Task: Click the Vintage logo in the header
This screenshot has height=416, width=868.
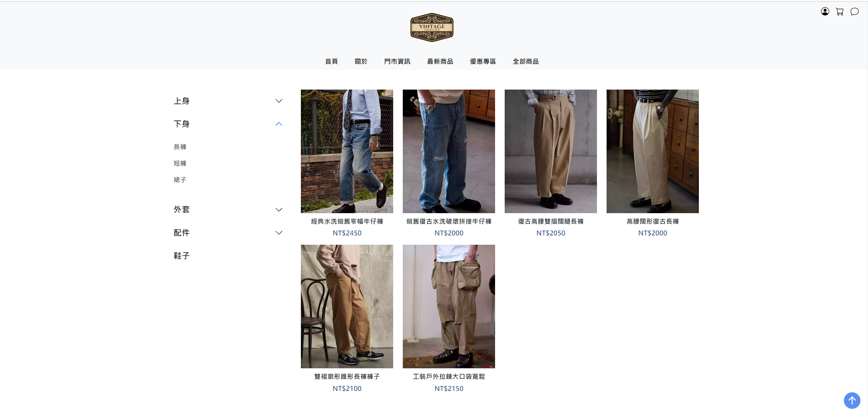Action: [432, 27]
